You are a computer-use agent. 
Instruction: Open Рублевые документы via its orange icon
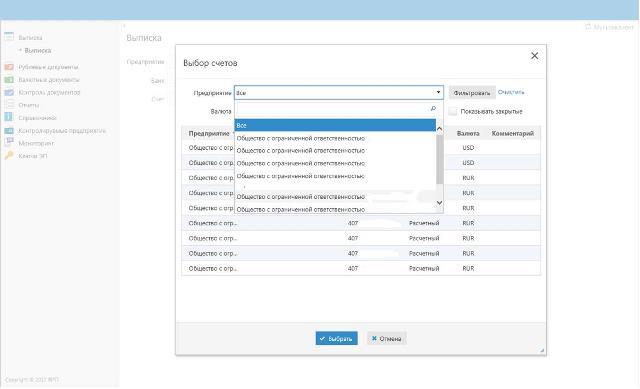click(9, 67)
